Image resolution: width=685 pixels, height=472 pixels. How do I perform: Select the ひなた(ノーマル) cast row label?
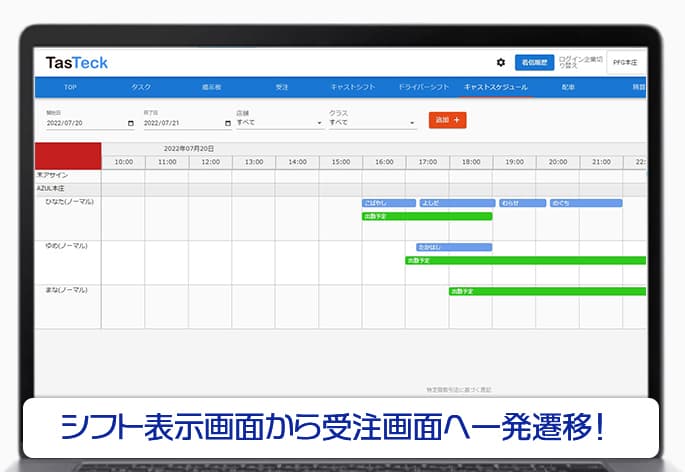(67, 202)
